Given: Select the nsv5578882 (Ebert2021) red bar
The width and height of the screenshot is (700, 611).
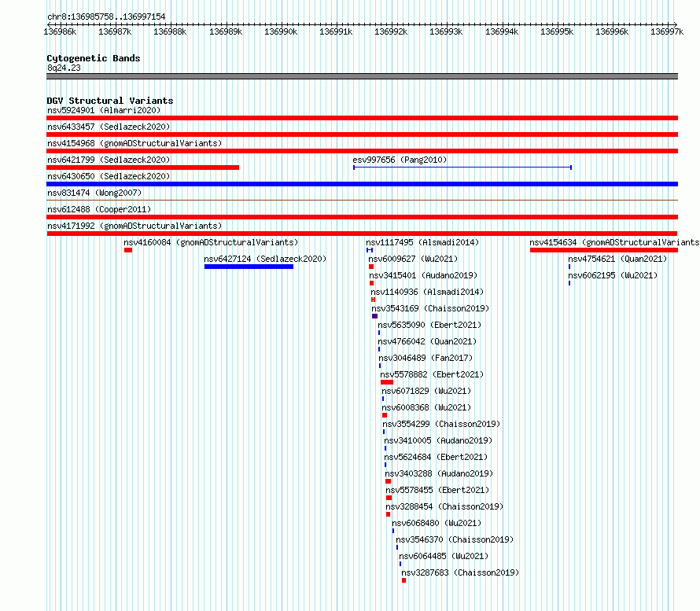Looking at the screenshot, I should (x=387, y=382).
